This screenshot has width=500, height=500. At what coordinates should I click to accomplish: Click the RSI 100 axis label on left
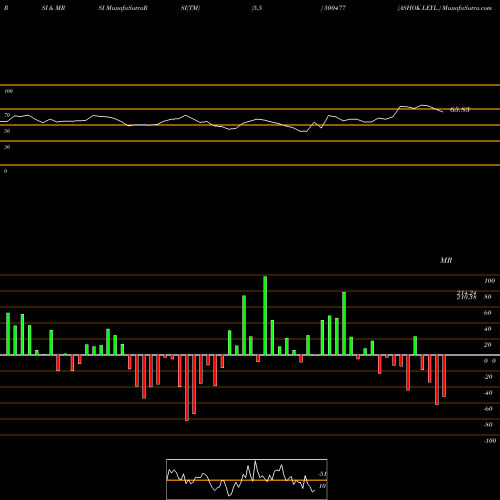point(8,91)
